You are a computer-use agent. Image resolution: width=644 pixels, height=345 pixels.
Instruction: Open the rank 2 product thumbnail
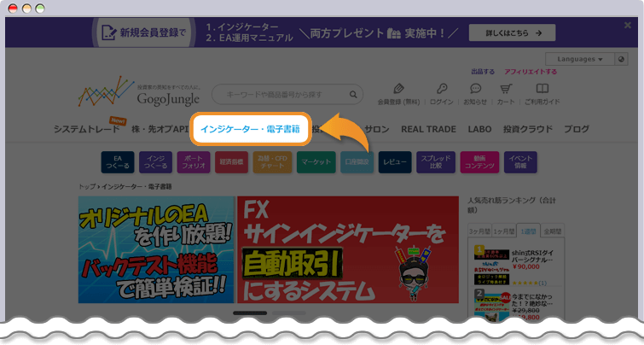pos(491,306)
